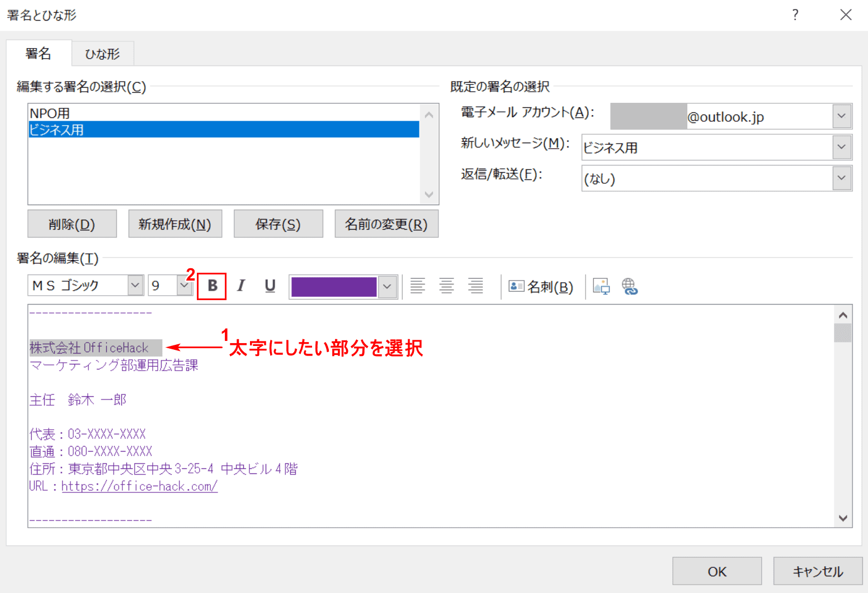Viewport: 868px width, 593px height.
Task: Toggle italic formatting button
Action: coord(241,286)
